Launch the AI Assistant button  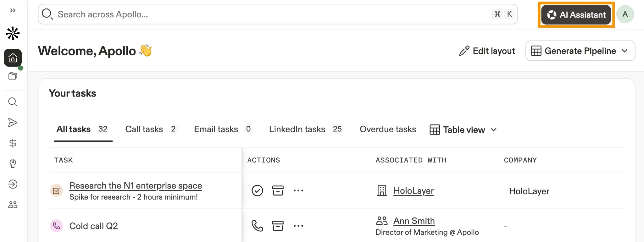pyautogui.click(x=576, y=15)
